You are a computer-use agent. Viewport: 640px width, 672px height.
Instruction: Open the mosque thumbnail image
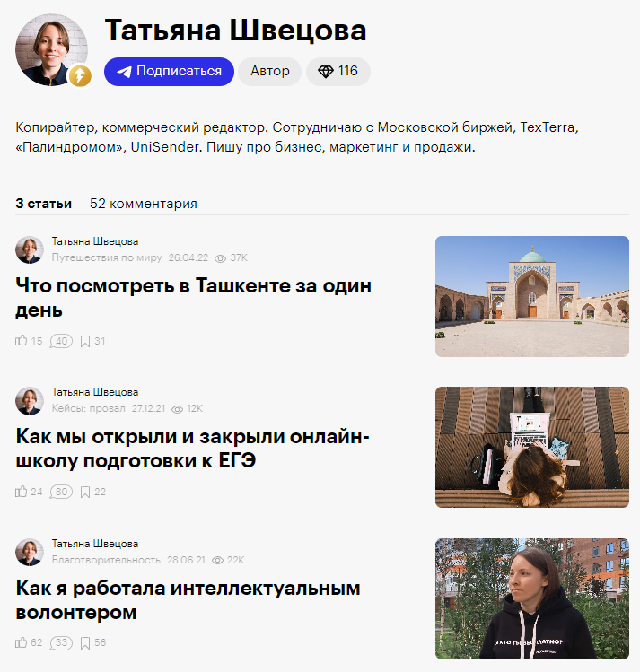532,296
